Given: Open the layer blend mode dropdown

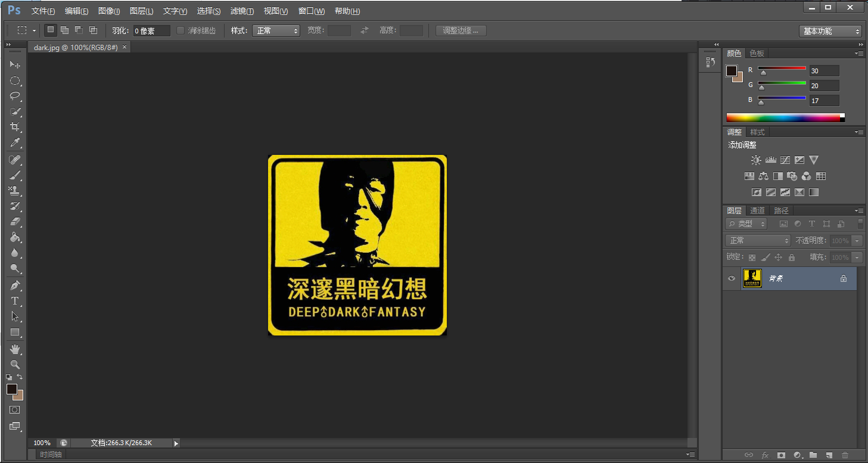Looking at the screenshot, I should click(x=757, y=240).
